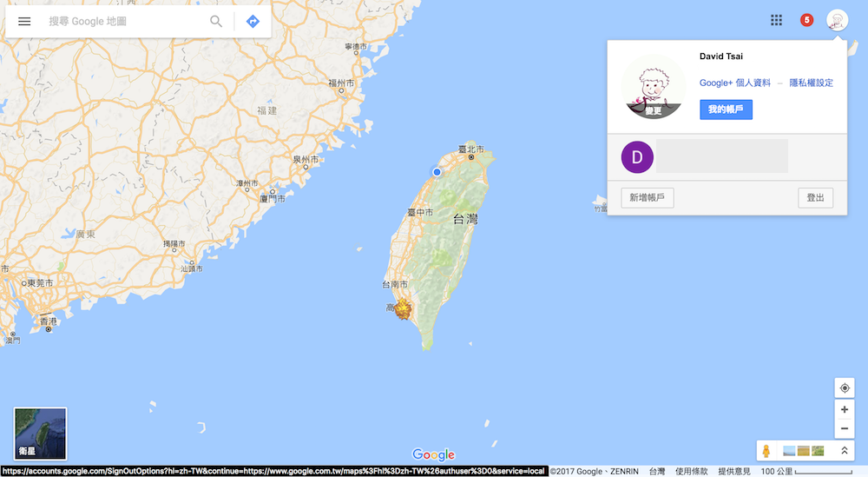Zoom out with the minus button
This screenshot has height=477, width=868.
pos(845,428)
